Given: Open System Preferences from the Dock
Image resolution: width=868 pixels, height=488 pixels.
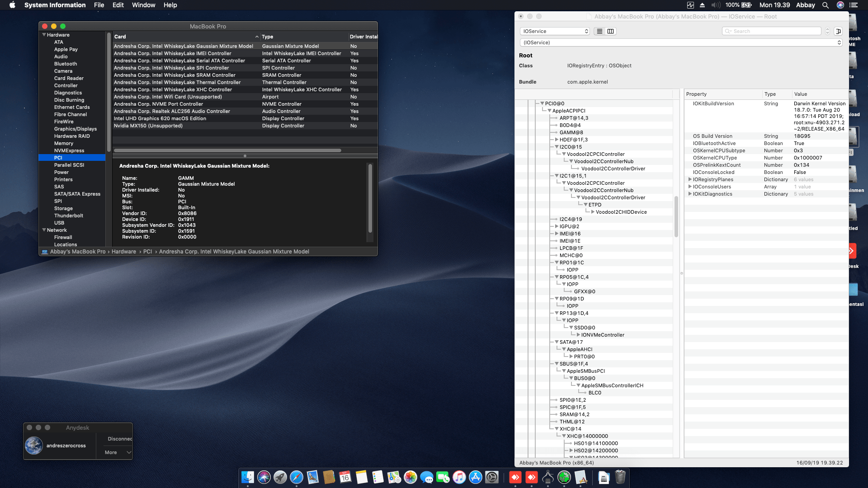Looking at the screenshot, I should click(491, 478).
